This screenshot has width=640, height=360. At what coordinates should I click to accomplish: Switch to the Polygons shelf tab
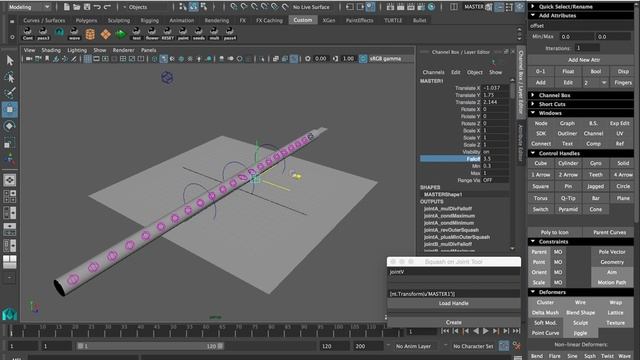[87, 20]
